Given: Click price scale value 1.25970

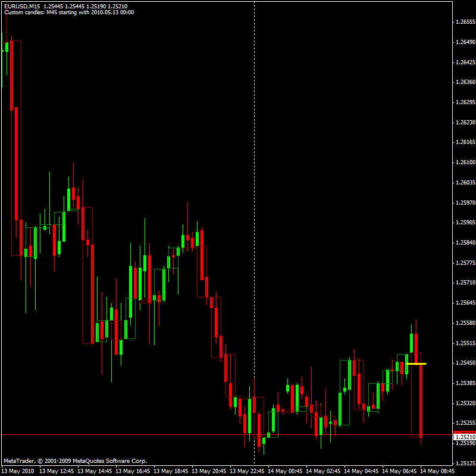Looking at the screenshot, I should point(466,202).
